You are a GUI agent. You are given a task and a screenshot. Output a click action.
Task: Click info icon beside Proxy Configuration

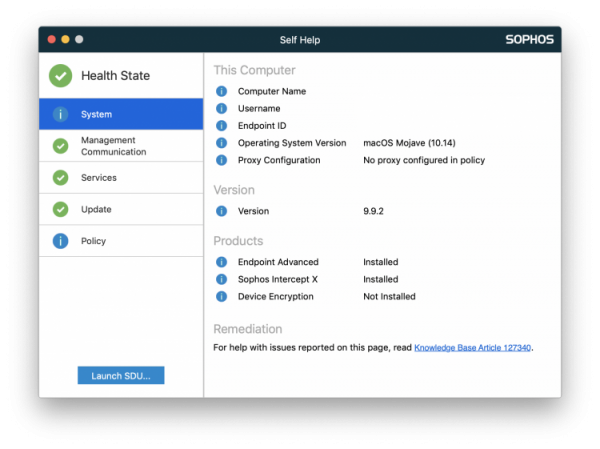[222, 160]
